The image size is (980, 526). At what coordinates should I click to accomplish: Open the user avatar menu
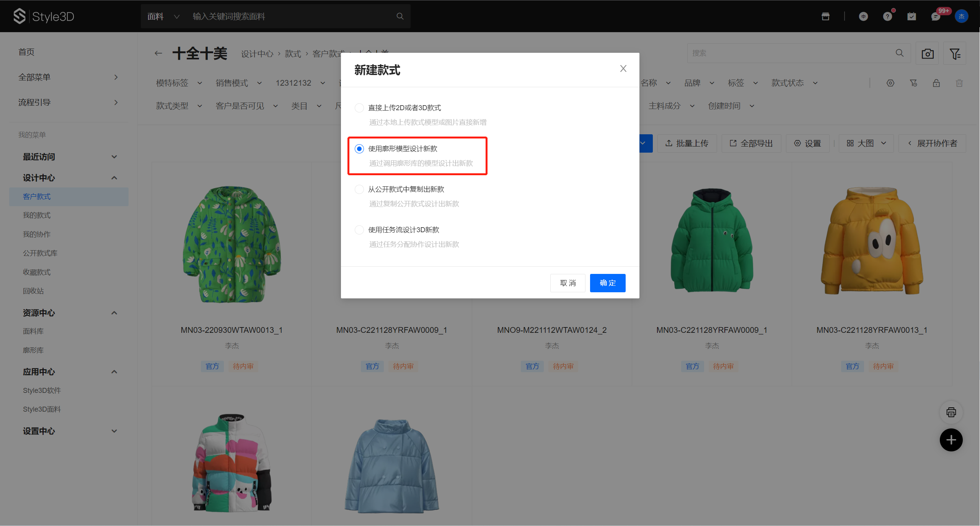click(x=961, y=16)
